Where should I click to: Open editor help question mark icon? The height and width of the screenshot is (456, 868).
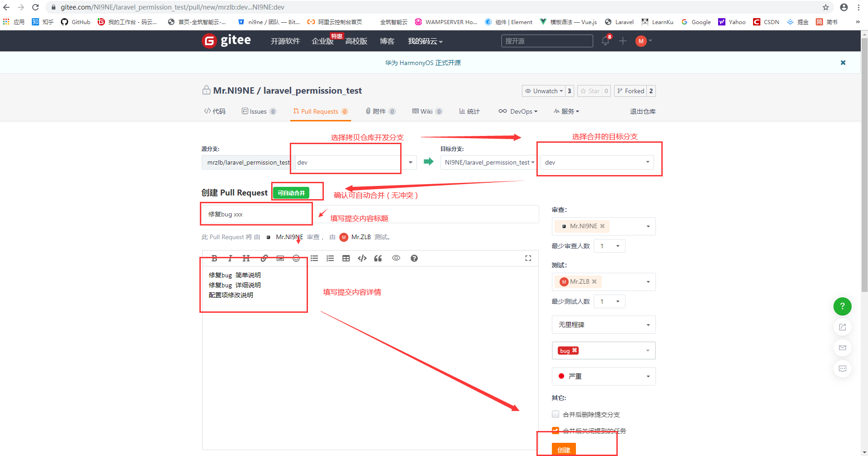(414, 258)
